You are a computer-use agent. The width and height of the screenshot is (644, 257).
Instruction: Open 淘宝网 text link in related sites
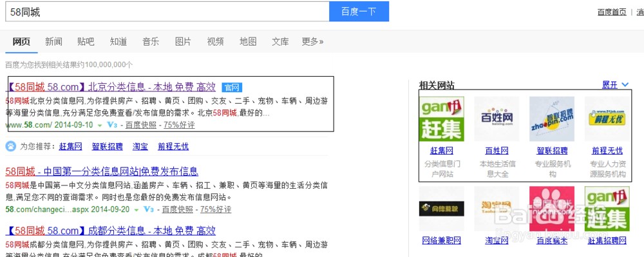497,241
